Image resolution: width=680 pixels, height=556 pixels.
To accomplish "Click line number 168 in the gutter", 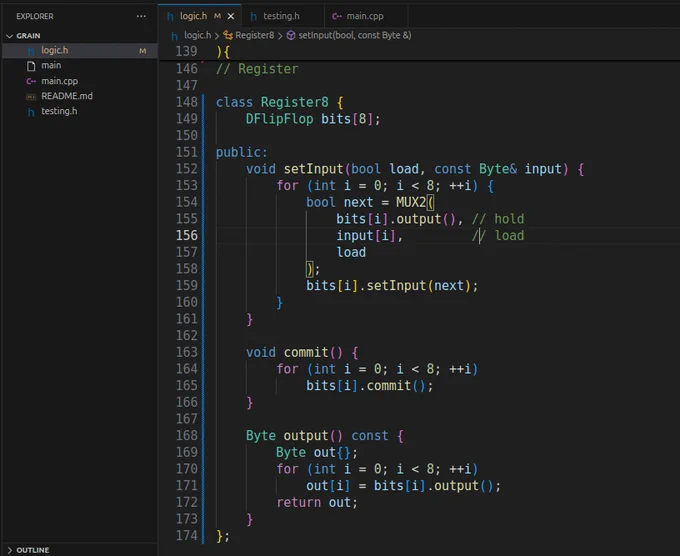I will [x=186, y=435].
